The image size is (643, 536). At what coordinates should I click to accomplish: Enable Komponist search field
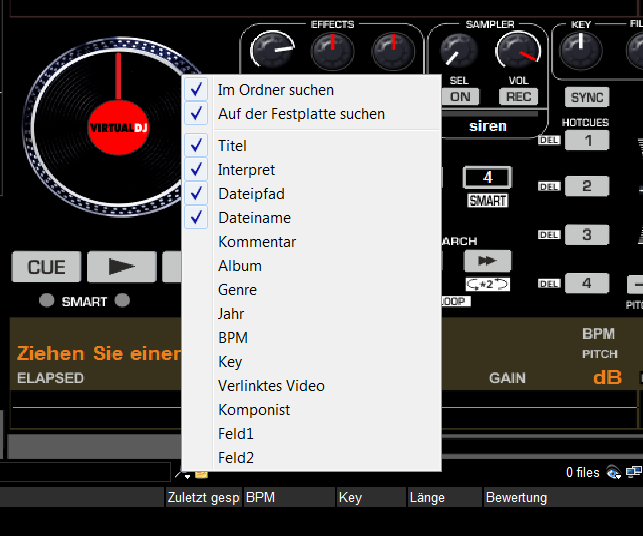coord(311,410)
